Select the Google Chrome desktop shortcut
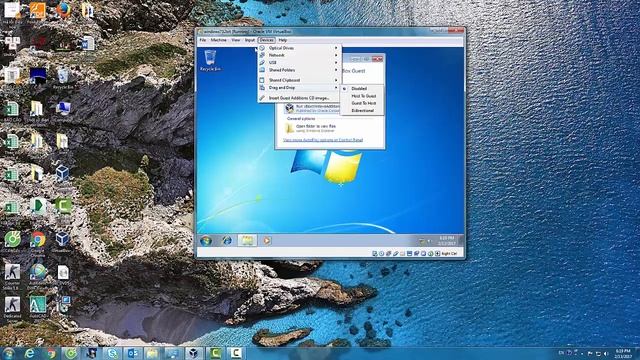640x360 pixels. click(x=38, y=243)
